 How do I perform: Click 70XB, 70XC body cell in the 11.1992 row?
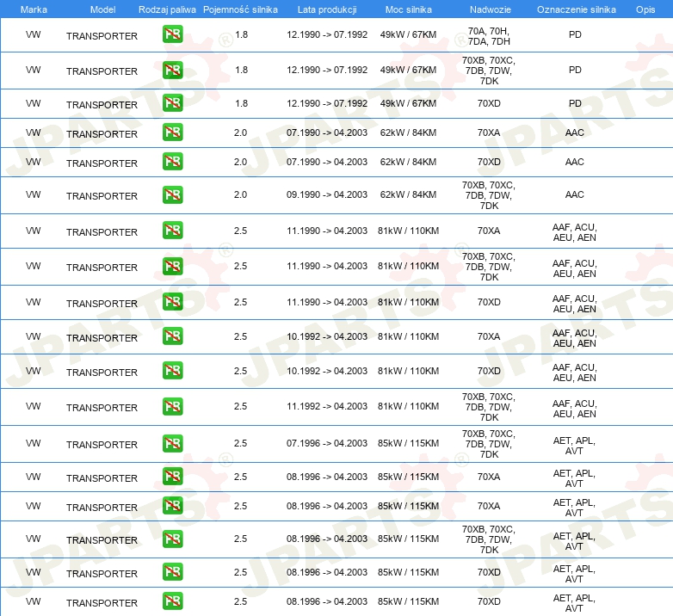pos(489,407)
